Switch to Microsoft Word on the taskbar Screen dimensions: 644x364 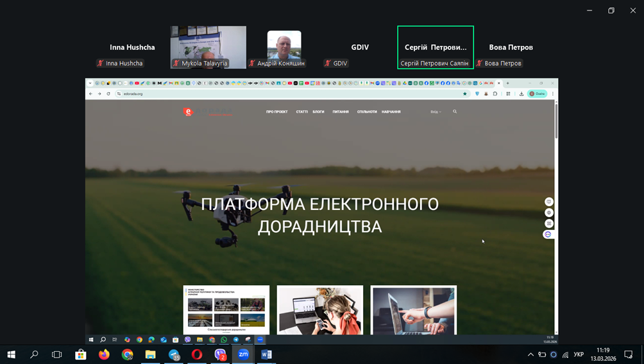click(267, 354)
